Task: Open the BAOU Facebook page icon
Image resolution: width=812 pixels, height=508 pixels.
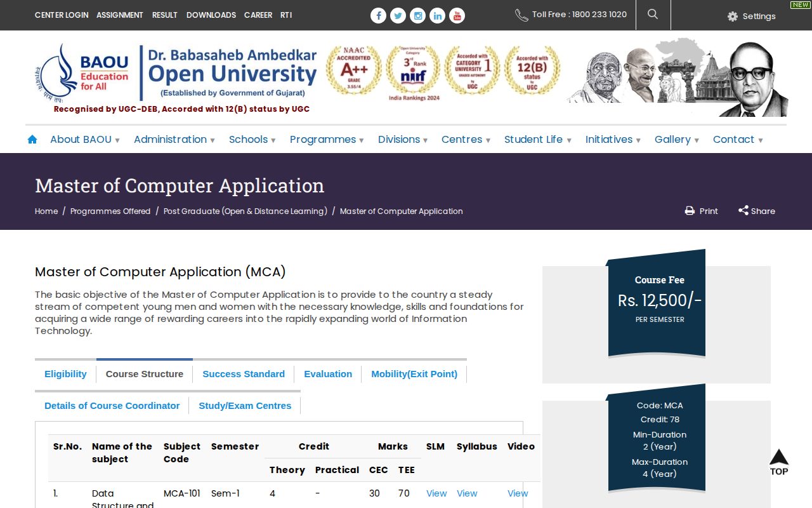Action: 378,16
